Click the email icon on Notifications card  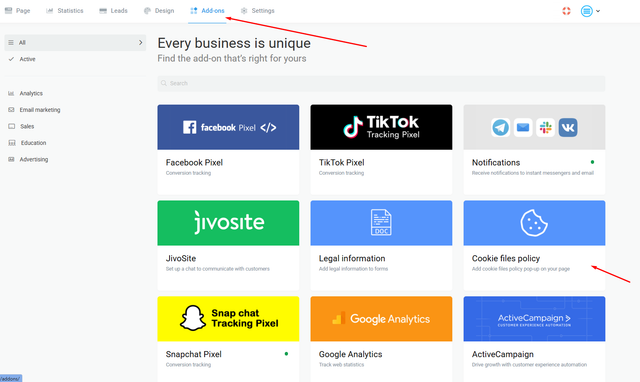(x=523, y=127)
